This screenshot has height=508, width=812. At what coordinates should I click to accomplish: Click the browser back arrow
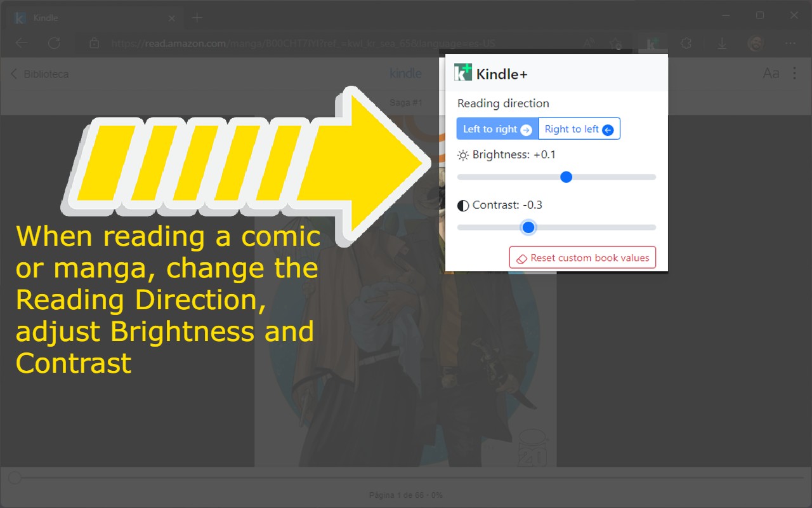[x=22, y=43]
